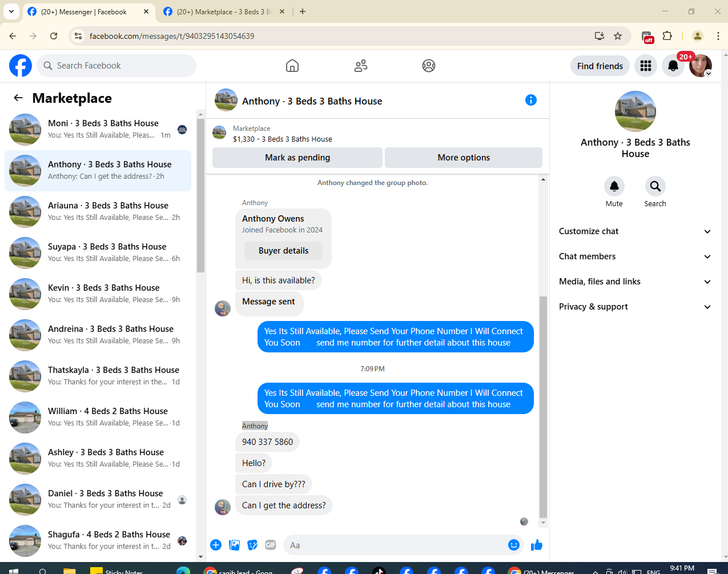Screen dimensions: 728x574
Task: Open Kevin conversation in list
Action: tap(98, 294)
